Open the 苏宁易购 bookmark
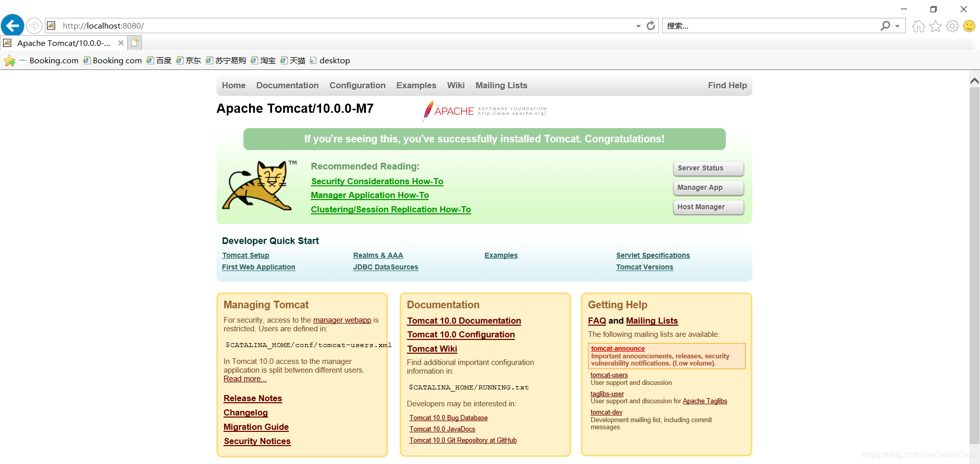The width and height of the screenshot is (980, 464). click(x=226, y=61)
